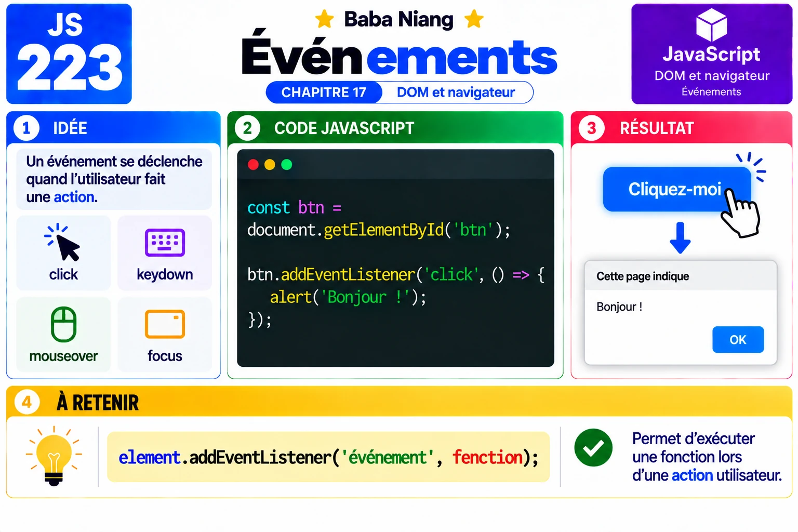This screenshot has height=532, width=798.
Task: Click the 'keydown' event label
Action: [x=165, y=274]
